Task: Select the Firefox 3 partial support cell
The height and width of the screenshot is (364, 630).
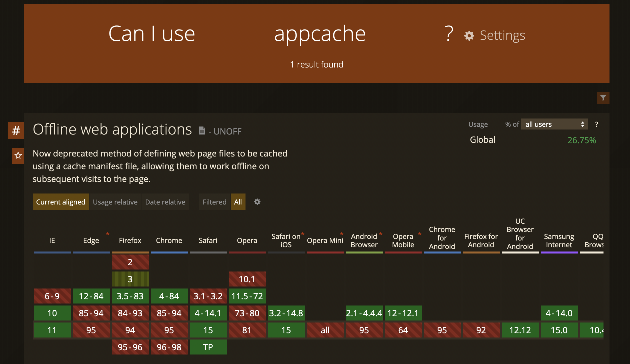Action: (x=130, y=279)
